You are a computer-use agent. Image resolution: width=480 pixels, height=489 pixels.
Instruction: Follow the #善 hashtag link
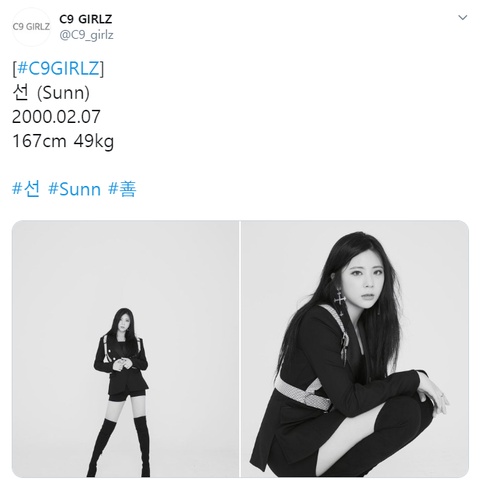point(122,189)
